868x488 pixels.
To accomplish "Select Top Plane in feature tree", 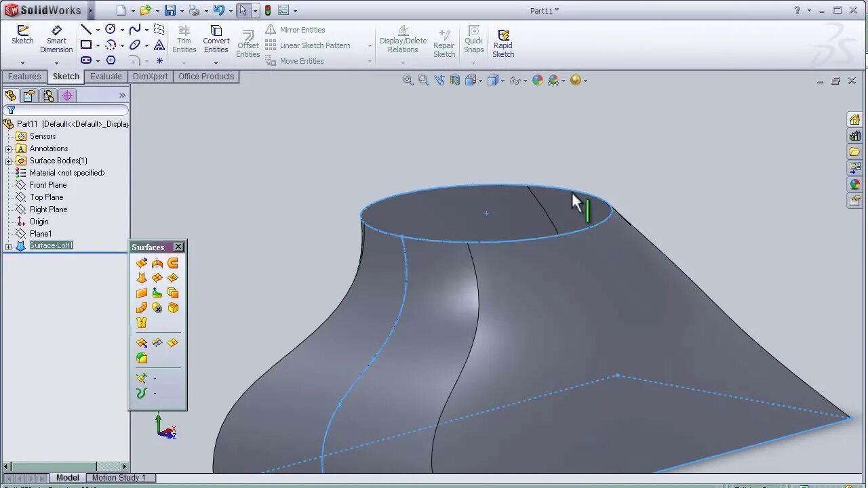I will [x=46, y=197].
